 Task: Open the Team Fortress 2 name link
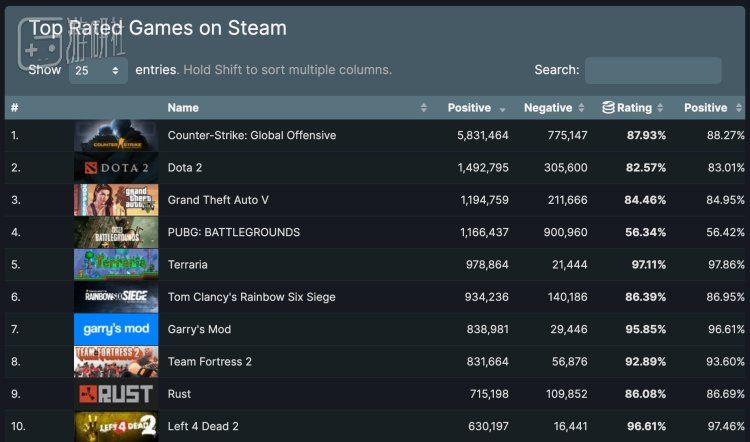tap(210, 362)
